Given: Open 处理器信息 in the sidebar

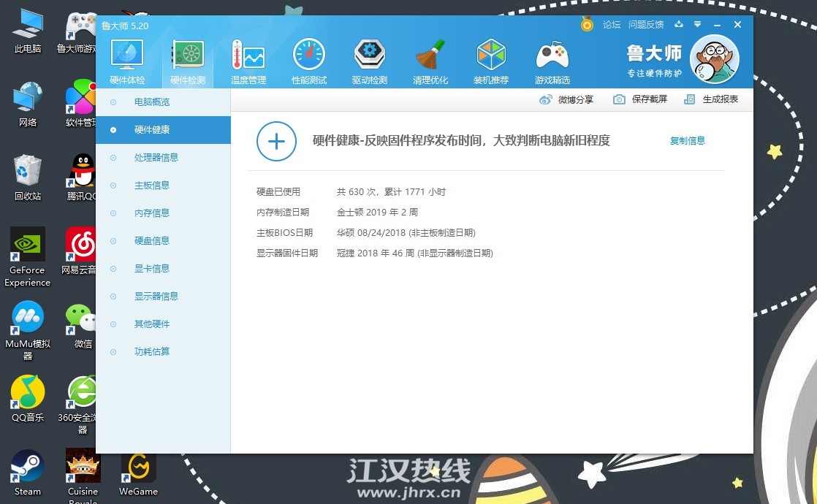Looking at the screenshot, I should [x=163, y=157].
